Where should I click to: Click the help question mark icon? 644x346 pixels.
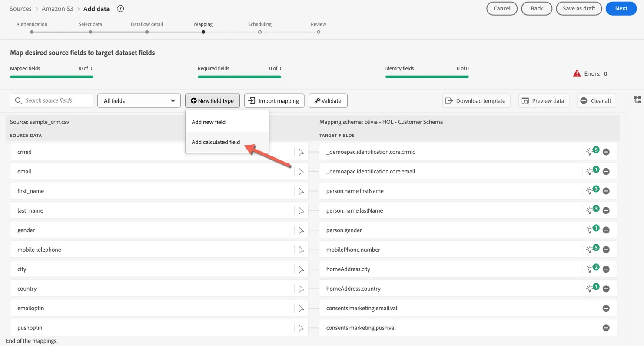coord(120,9)
